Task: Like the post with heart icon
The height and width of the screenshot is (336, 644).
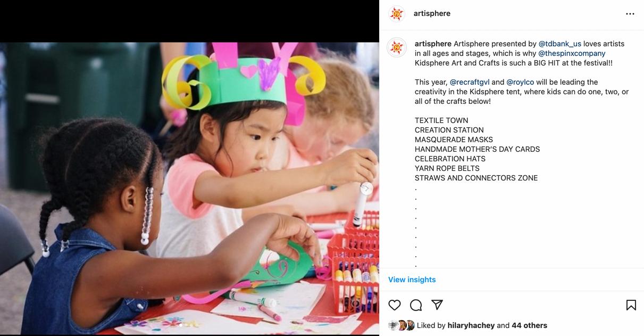Action: tap(394, 305)
